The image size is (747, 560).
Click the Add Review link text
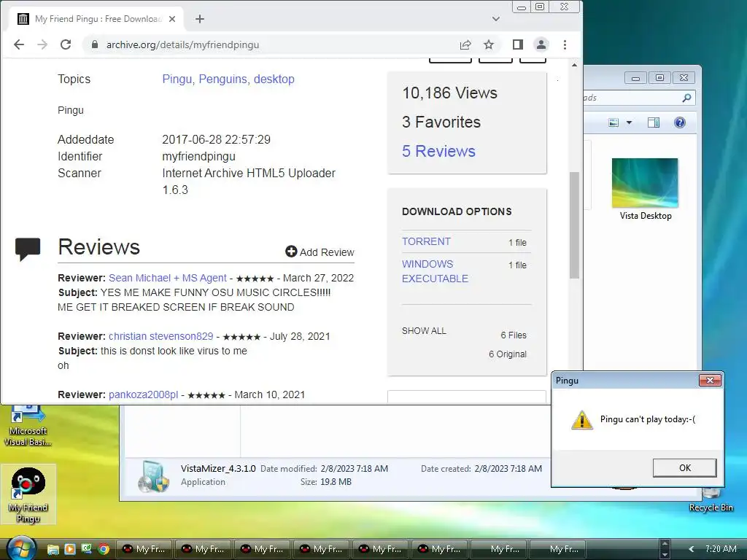[x=327, y=252]
